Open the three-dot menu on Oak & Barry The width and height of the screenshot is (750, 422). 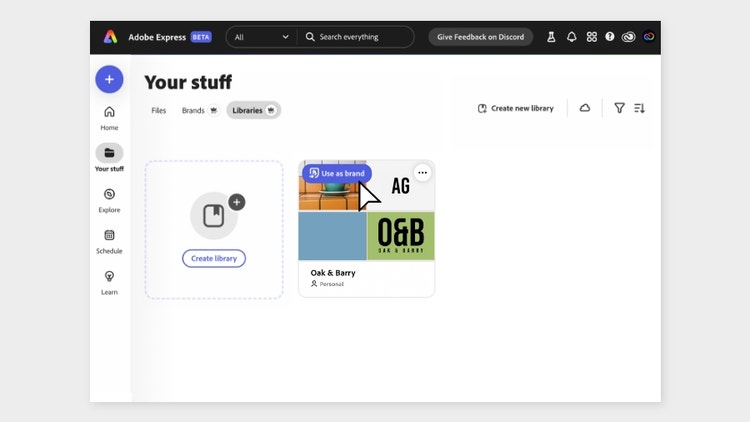[x=422, y=173]
